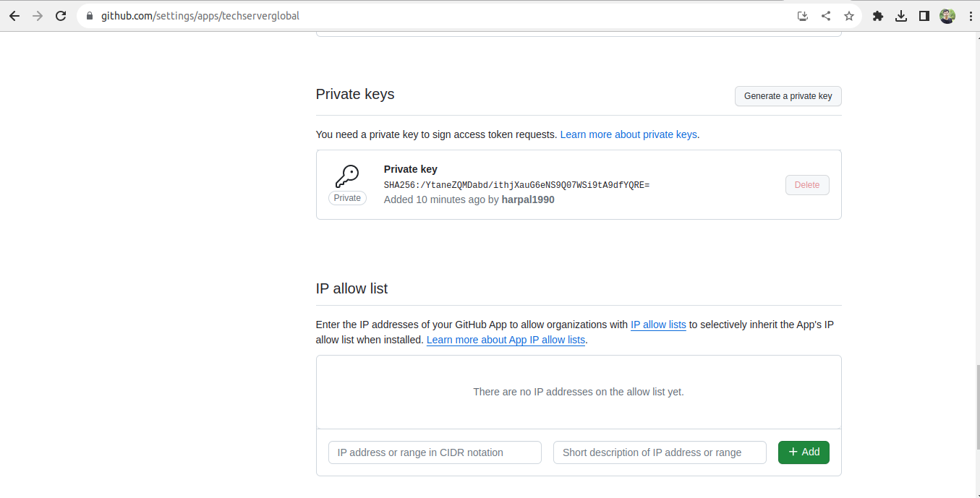Viewport: 980px width, 498px height.
Task: Bookmark this page with star icon
Action: pyautogui.click(x=849, y=16)
